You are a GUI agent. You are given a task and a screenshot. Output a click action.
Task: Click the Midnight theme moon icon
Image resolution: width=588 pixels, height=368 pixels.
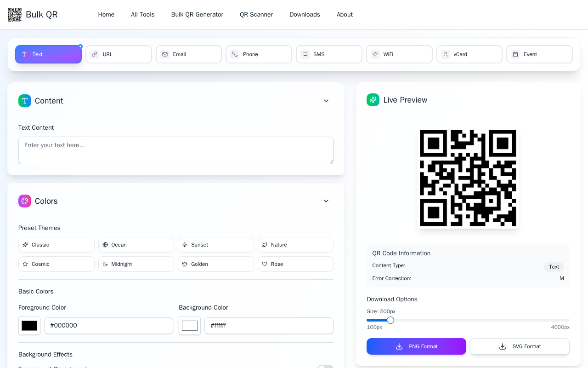(x=105, y=264)
